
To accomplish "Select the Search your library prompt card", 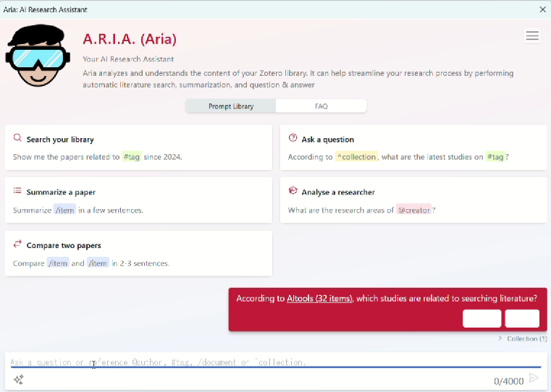I will tap(138, 148).
